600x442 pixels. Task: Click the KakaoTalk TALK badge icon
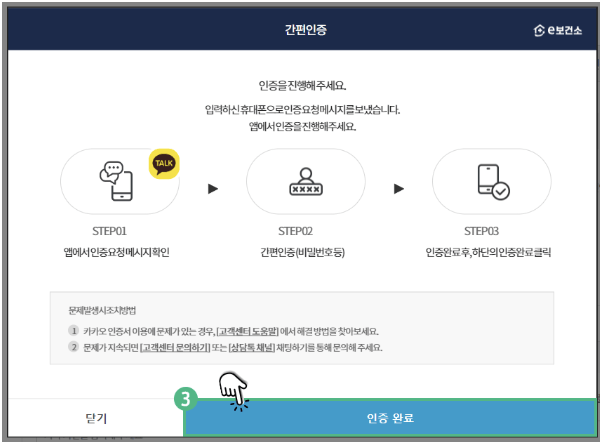pos(164,164)
